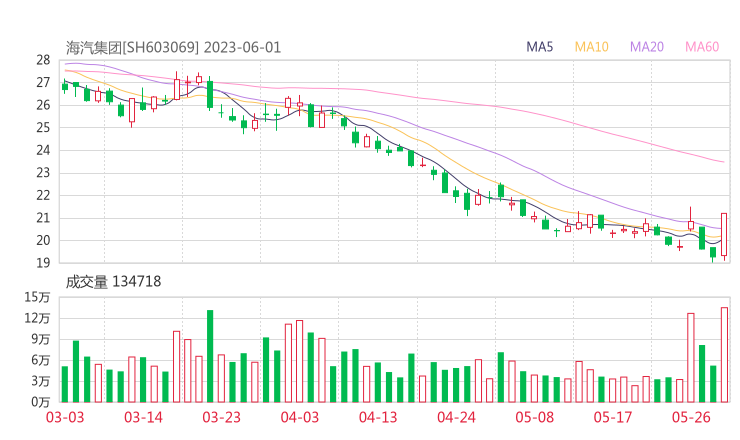Click the price axis value 24
This screenshot has height=440, width=740.
click(x=43, y=150)
